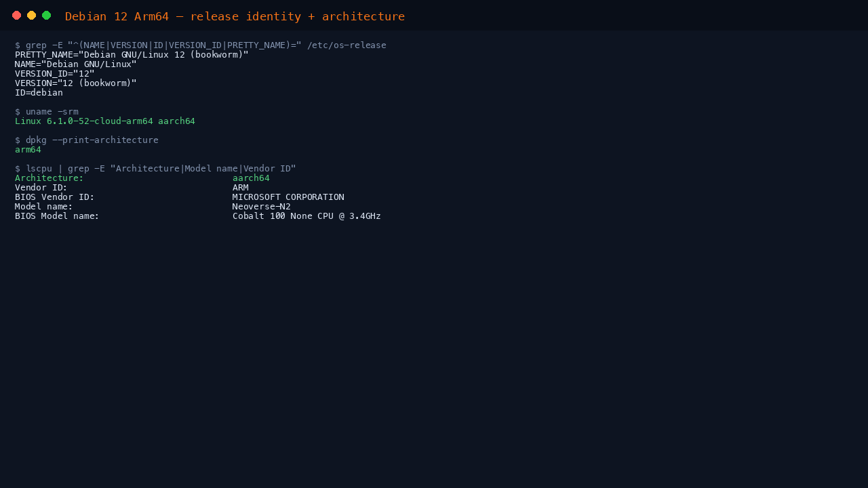Click the '$ dpkg --print-architecture' command

pos(87,140)
